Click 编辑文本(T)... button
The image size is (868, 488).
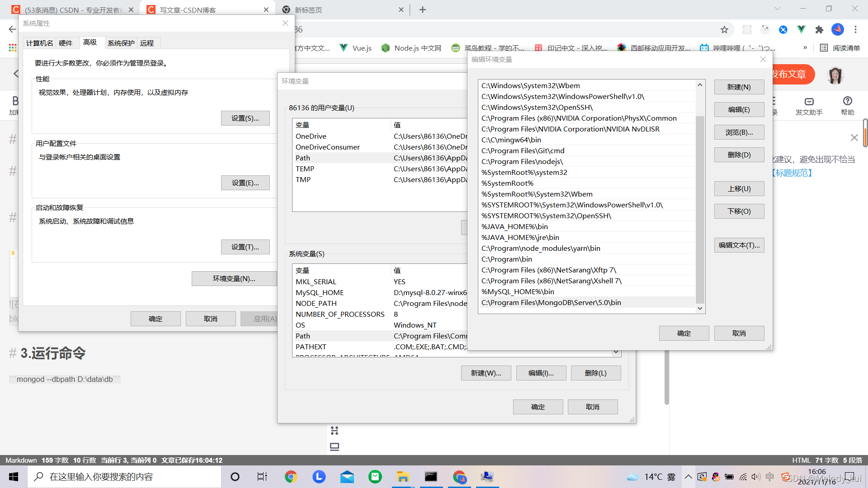(739, 245)
